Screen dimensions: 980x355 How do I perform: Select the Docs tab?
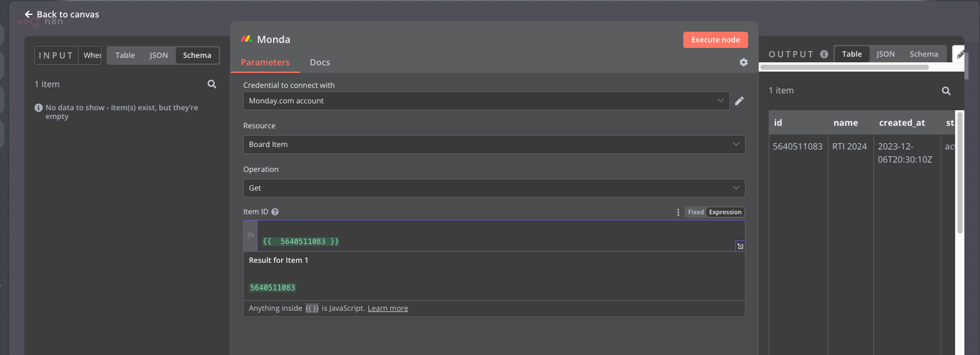tap(320, 62)
